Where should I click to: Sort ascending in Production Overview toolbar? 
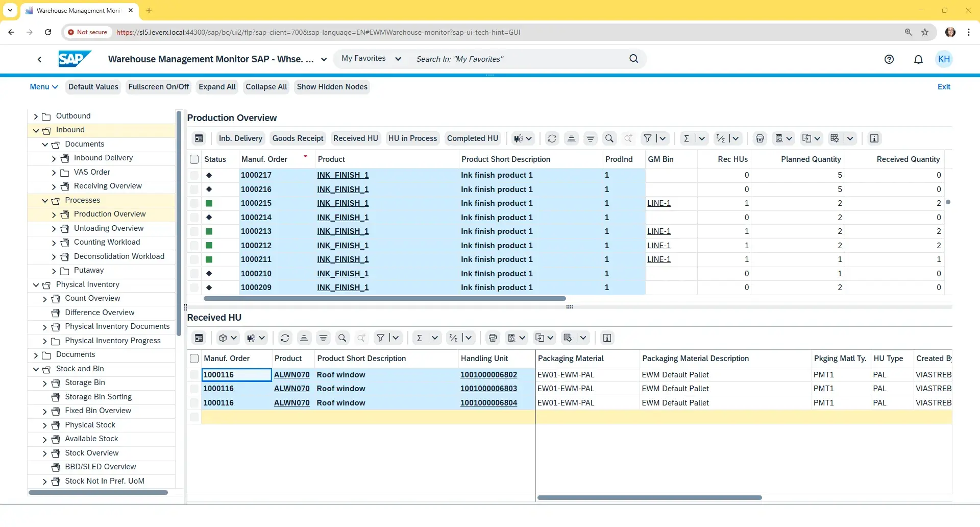tap(571, 138)
